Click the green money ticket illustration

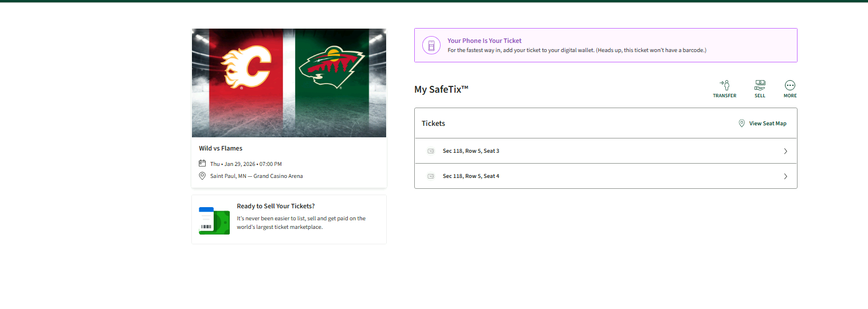click(214, 221)
